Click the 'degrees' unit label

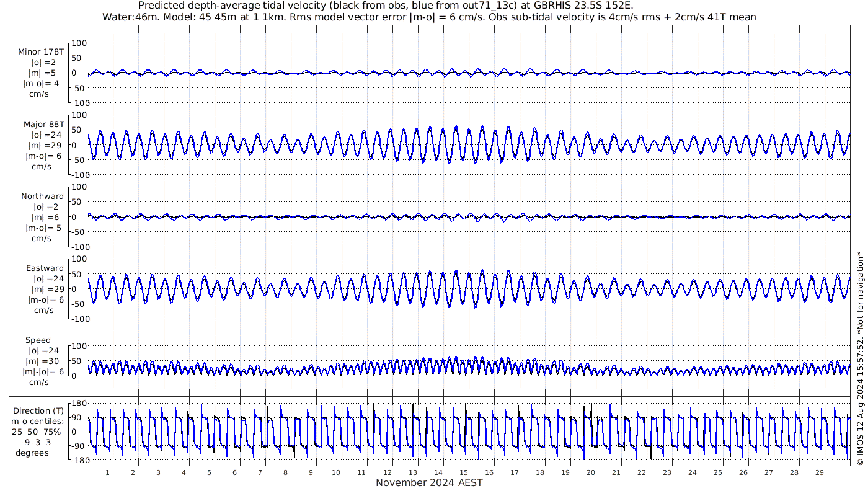(32, 453)
